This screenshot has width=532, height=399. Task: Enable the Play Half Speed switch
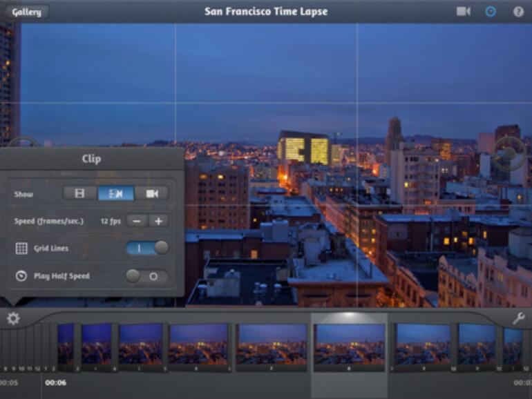tap(147, 276)
